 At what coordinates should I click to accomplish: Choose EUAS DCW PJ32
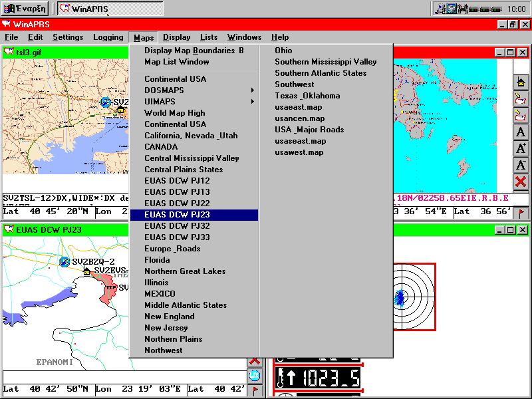[x=194, y=226]
